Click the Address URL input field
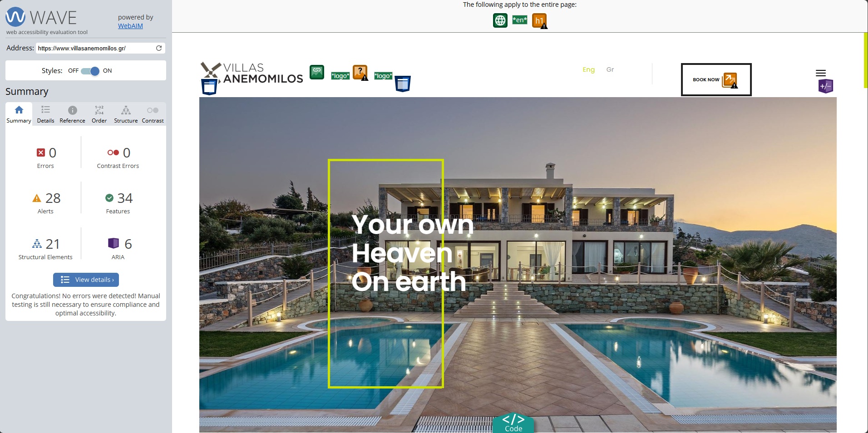Screen dimensions: 868x433 tap(95, 48)
